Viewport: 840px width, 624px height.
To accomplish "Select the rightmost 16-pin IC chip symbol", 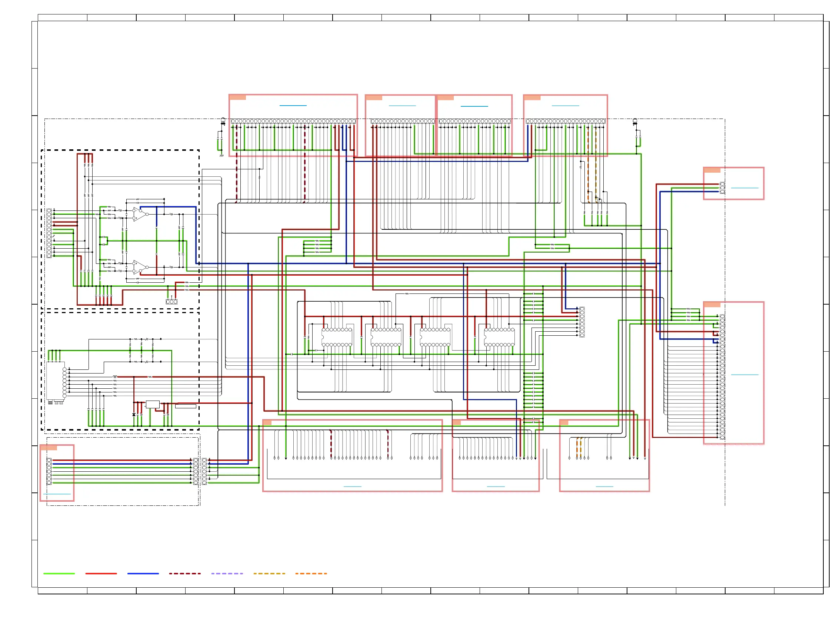I will coord(499,337).
